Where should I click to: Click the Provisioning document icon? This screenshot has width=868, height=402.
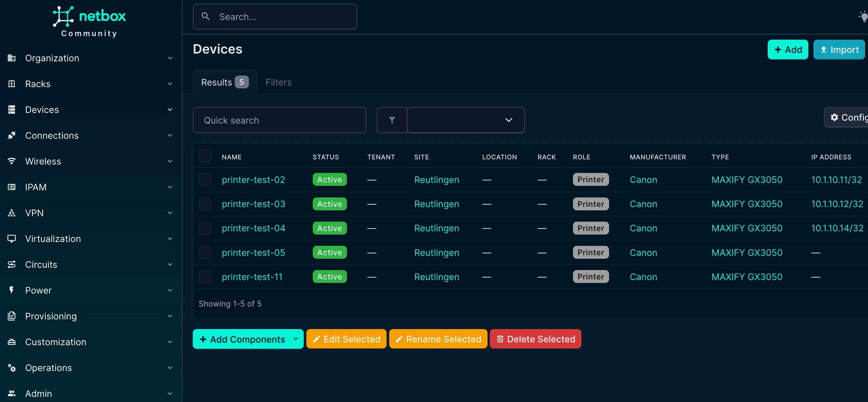coord(12,316)
